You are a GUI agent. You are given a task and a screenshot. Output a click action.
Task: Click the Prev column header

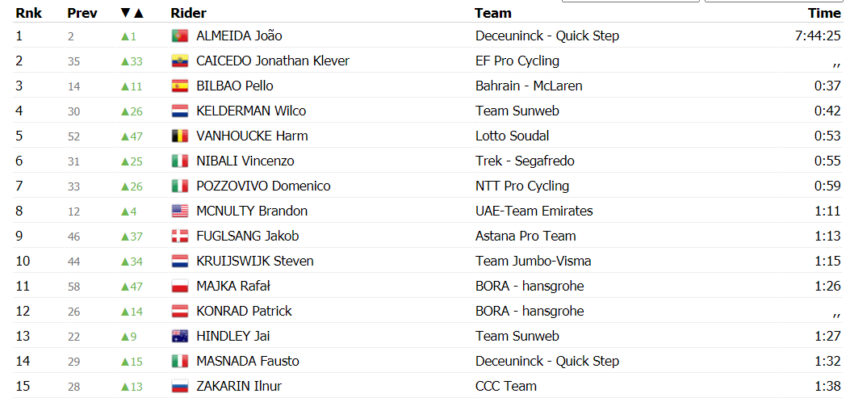[x=82, y=13]
